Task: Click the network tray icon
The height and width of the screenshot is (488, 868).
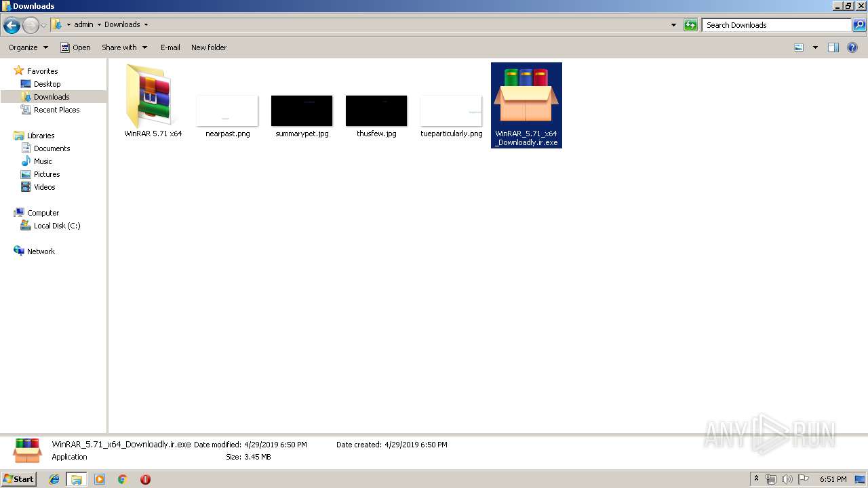Action: click(771, 479)
